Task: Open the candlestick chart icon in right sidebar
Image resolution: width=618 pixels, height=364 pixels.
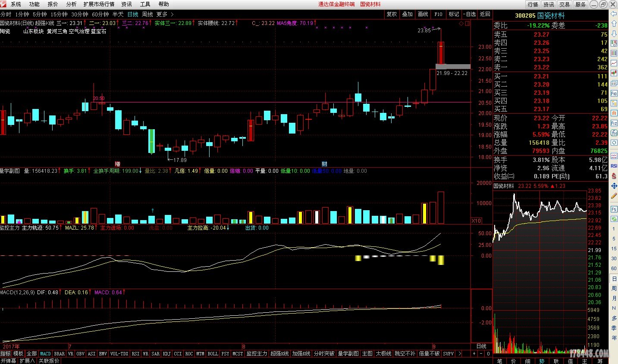Action: 614,73
